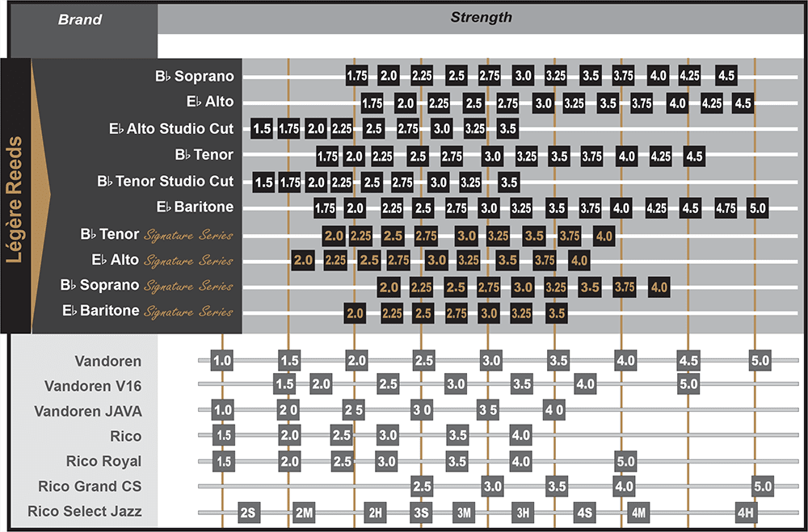The height and width of the screenshot is (532, 808).
Task: Click the B♭ Tenor Studio Cut row label
Action: 165,182
